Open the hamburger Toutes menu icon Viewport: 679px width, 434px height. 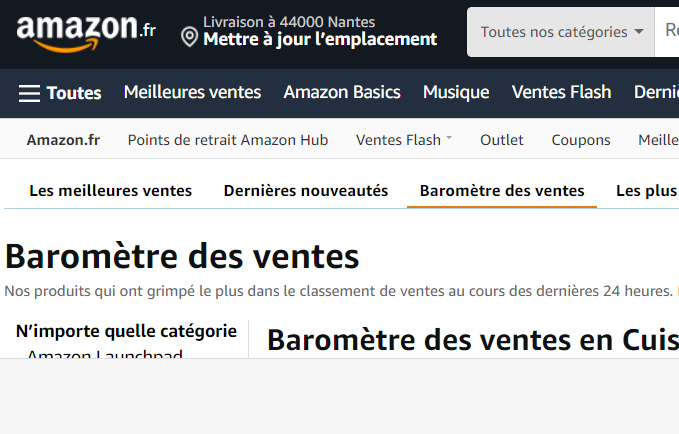(x=29, y=93)
